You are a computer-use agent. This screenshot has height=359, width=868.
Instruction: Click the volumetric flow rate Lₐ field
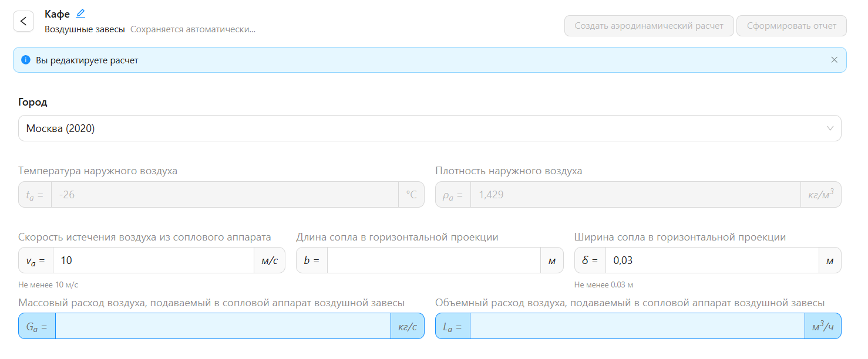[x=637, y=326]
